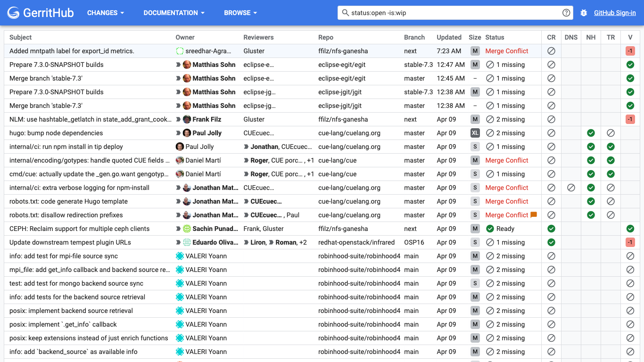The width and height of the screenshot is (644, 362).
Task: Click Daniel Martí avatar in gotypes row
Action: click(180, 160)
